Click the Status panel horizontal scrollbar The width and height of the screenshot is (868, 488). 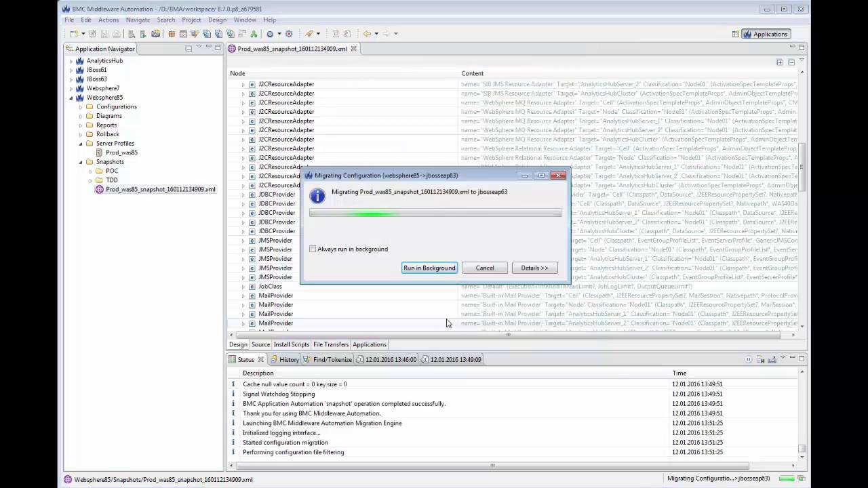[x=492, y=466]
